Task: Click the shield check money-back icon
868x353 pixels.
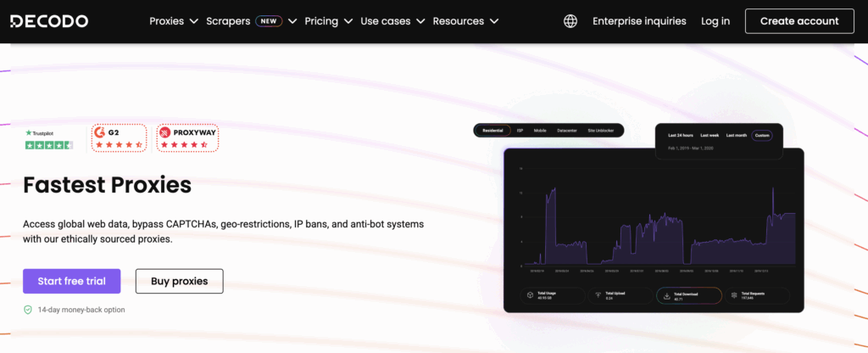Action: click(28, 310)
